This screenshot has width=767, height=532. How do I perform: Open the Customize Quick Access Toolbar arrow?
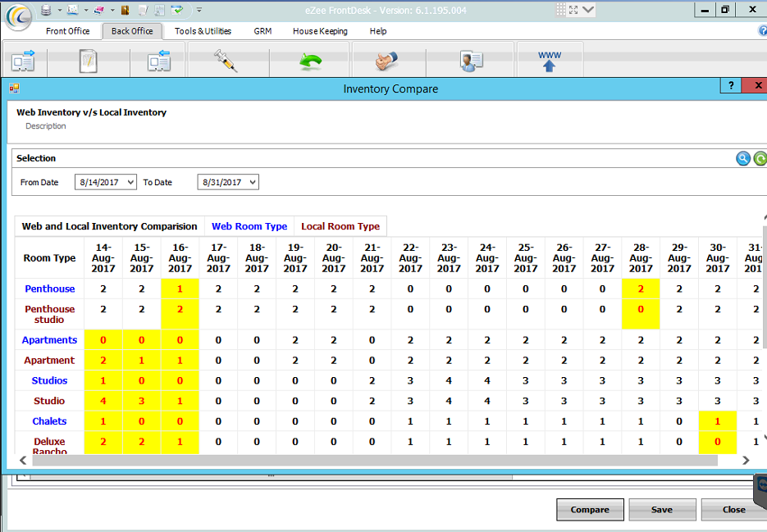199,10
